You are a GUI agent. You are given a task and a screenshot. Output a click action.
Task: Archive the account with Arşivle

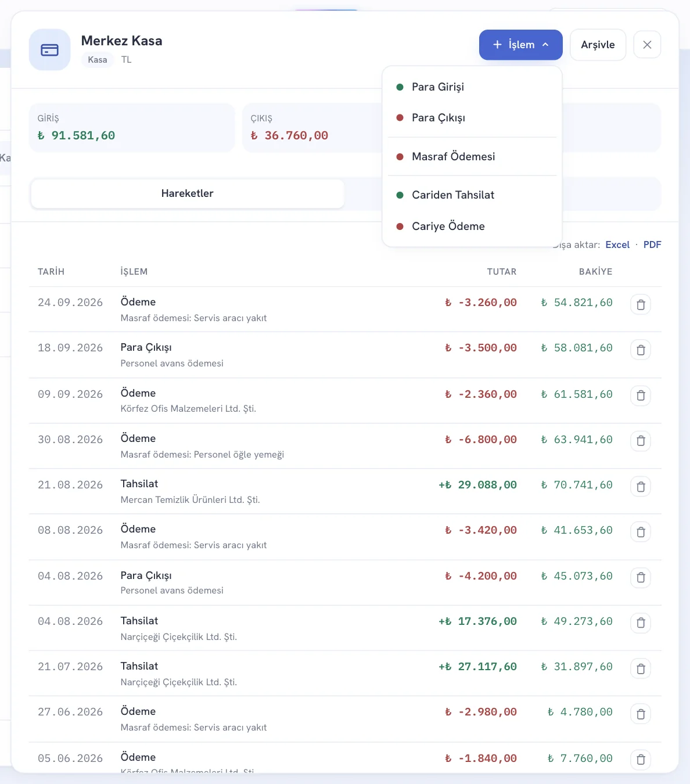[598, 45]
